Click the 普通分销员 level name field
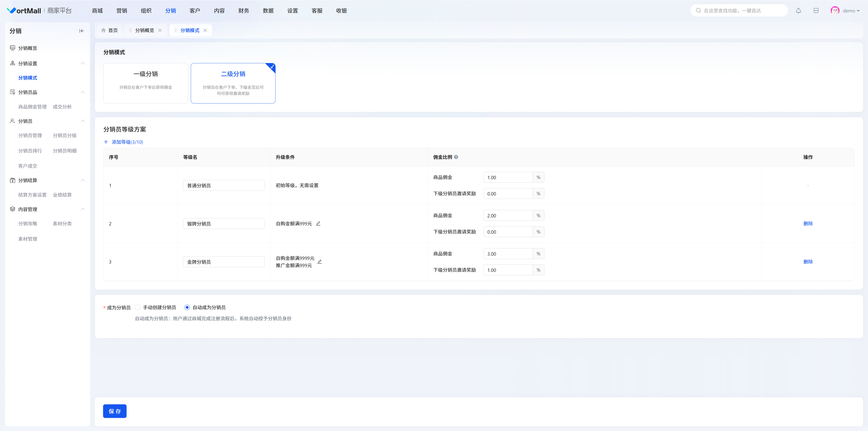 [223, 185]
